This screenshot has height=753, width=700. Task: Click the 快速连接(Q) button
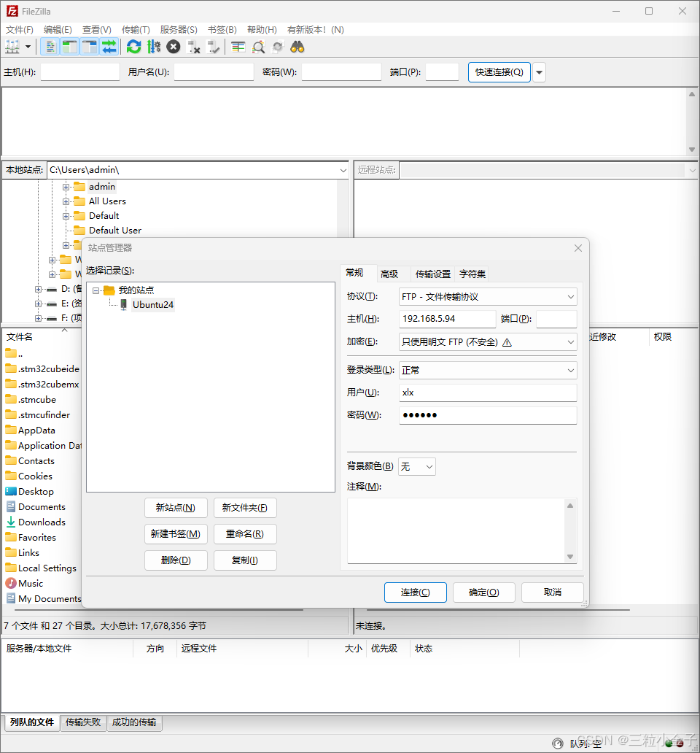click(499, 72)
